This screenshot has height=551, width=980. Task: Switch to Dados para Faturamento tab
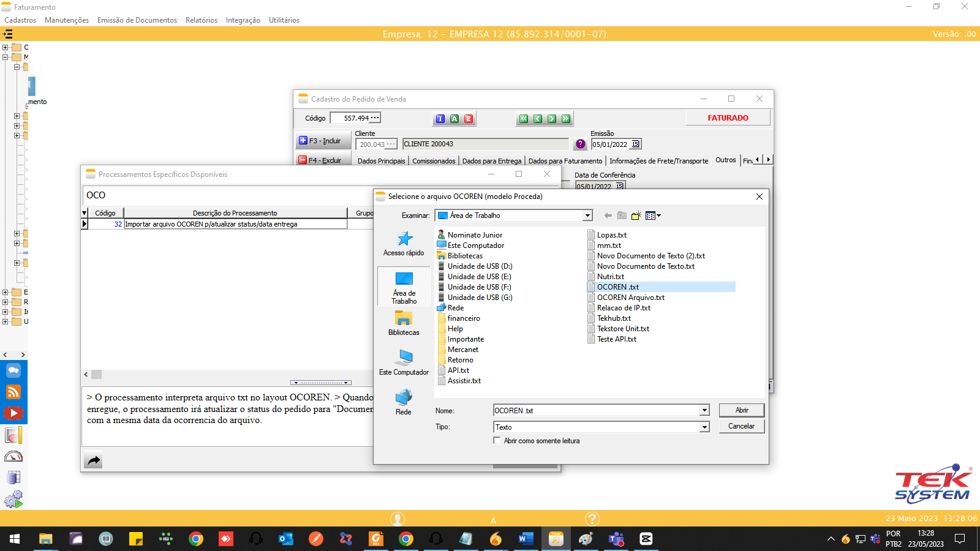[x=565, y=161]
